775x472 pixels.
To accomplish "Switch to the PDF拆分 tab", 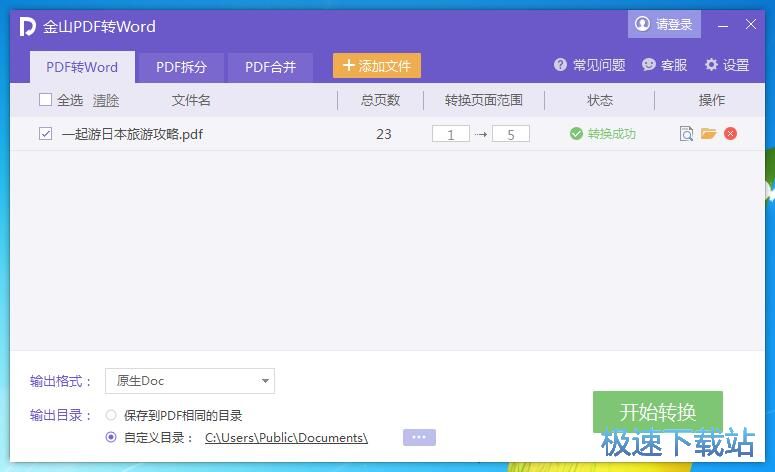I will (x=181, y=67).
